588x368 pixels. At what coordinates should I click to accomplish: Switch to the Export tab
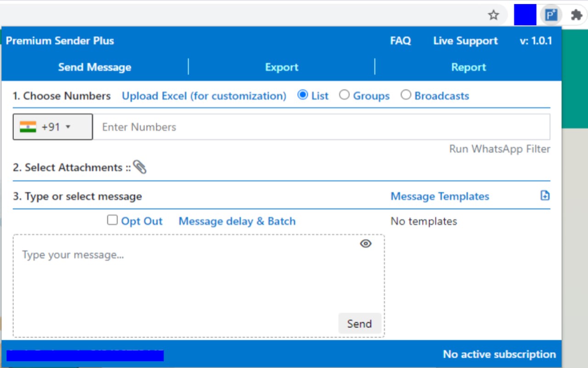tap(282, 67)
